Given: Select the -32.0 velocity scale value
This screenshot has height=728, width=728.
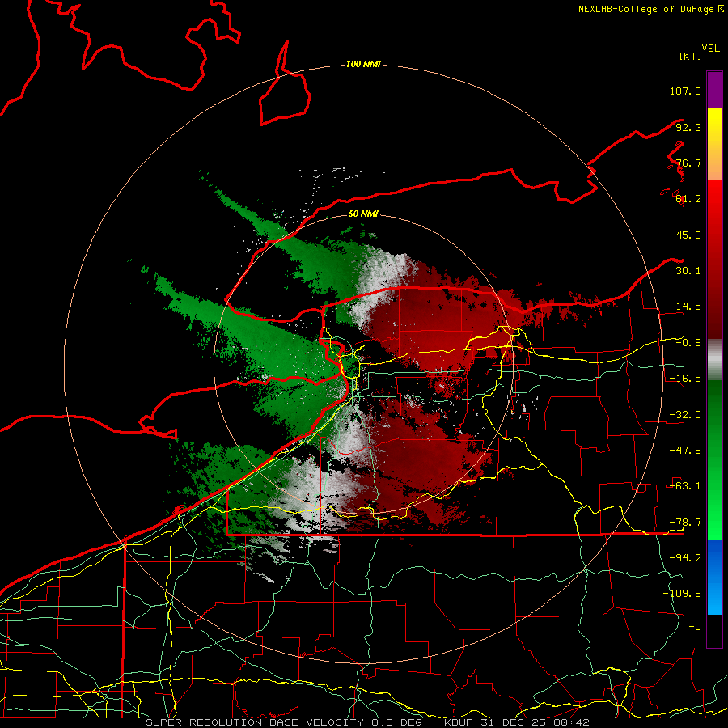Looking at the screenshot, I should (x=685, y=415).
